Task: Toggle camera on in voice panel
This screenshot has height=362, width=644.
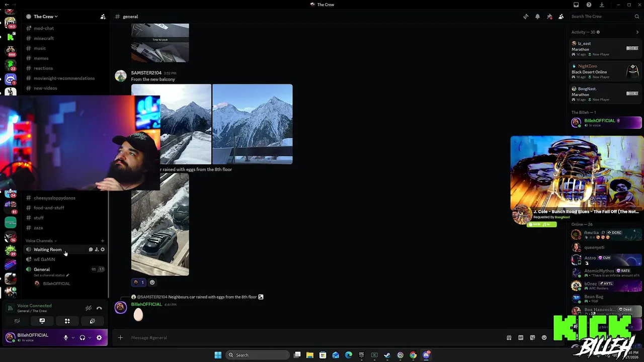Action: click(x=17, y=321)
